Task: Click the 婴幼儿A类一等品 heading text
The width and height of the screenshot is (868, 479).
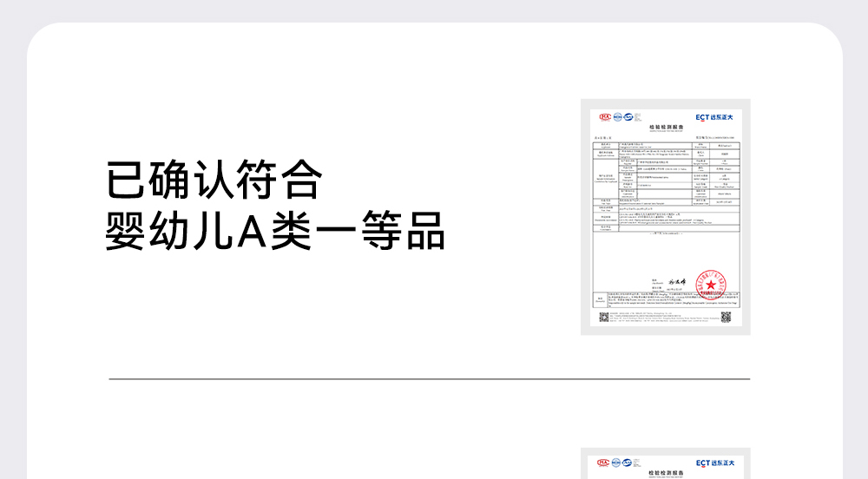Action: click(x=274, y=231)
